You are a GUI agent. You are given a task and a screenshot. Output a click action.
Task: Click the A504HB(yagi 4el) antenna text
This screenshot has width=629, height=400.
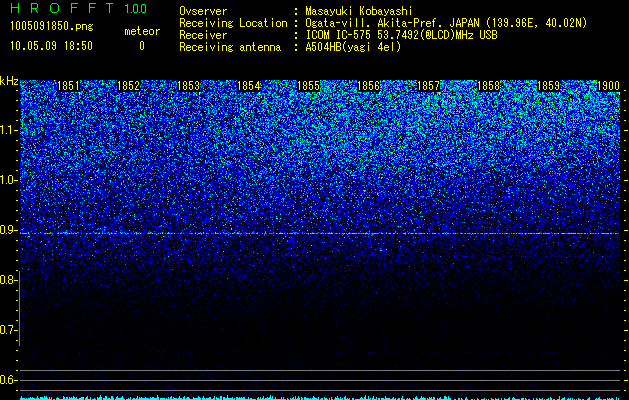(353, 47)
